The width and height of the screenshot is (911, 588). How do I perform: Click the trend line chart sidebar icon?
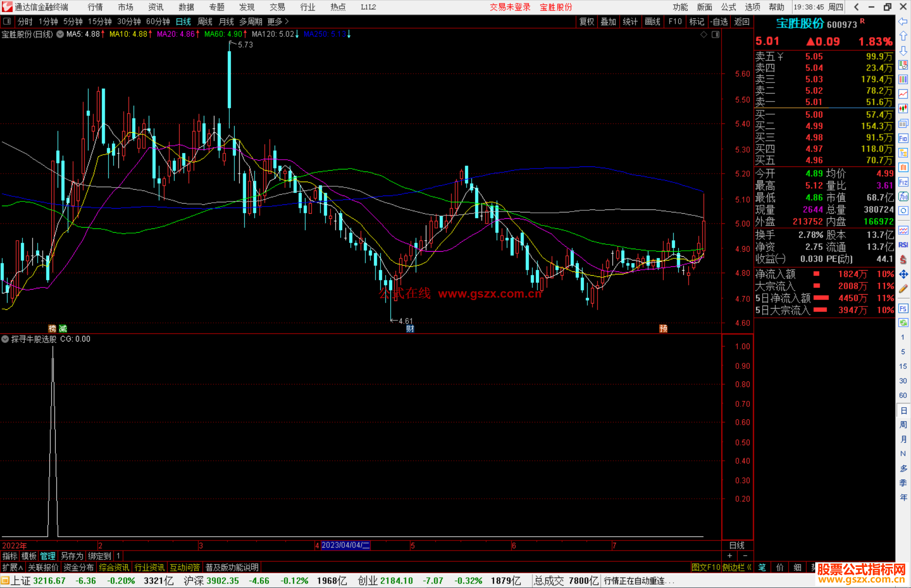(x=903, y=94)
